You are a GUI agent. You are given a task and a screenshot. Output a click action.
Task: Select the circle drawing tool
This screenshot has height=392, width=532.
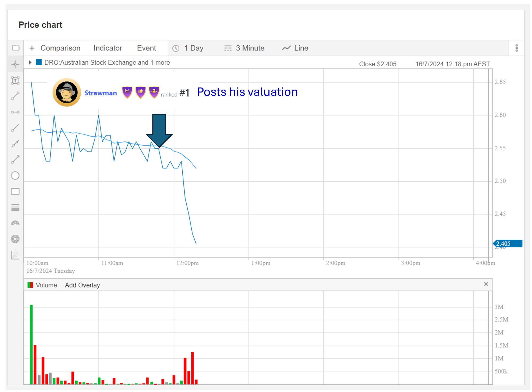(x=15, y=176)
